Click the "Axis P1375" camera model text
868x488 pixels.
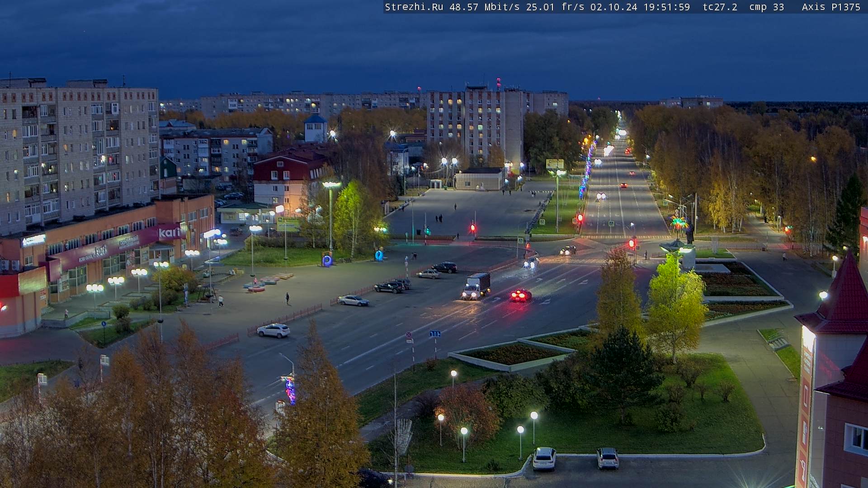(831, 7)
